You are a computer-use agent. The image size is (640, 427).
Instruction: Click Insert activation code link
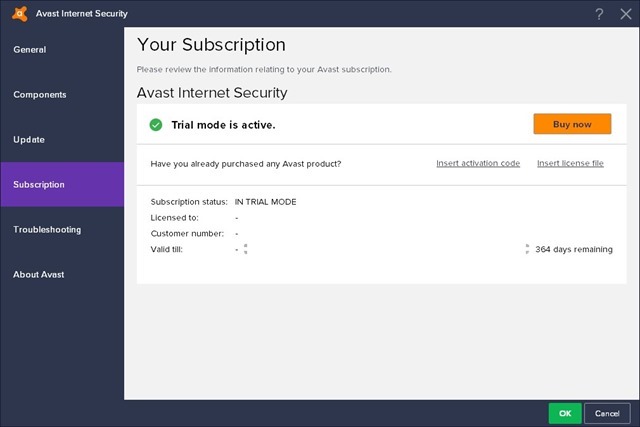click(x=478, y=163)
